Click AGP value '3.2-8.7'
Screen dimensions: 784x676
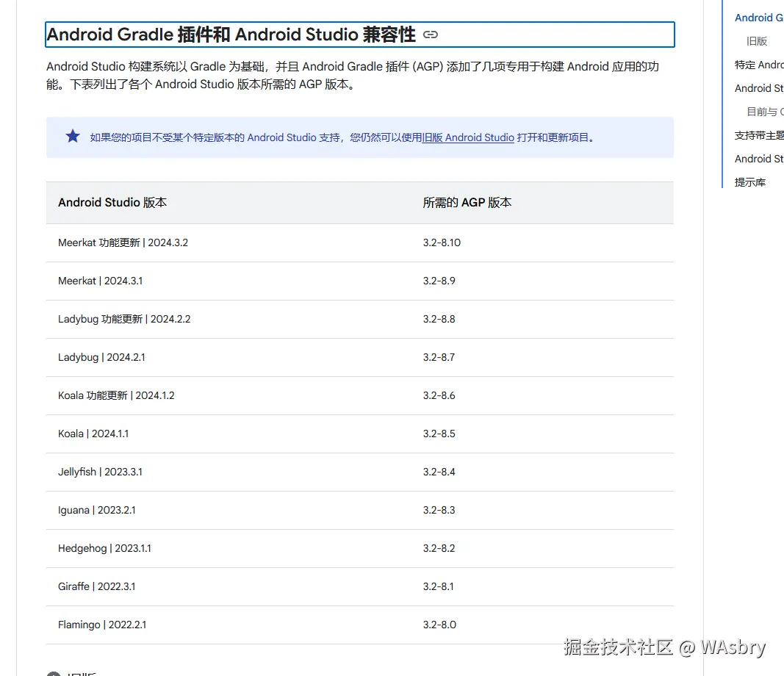[439, 358]
